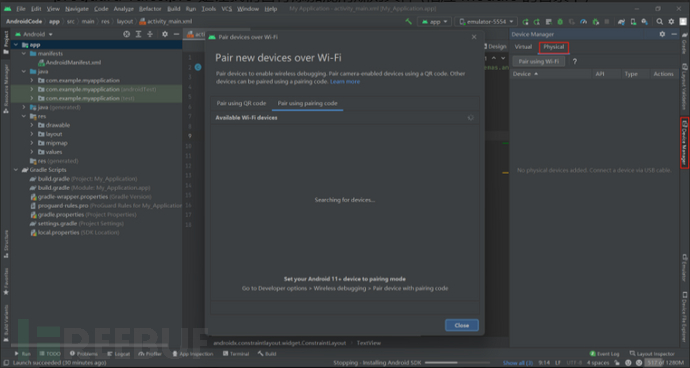Open the Event Log button
This screenshot has height=368, width=690.
(605, 354)
